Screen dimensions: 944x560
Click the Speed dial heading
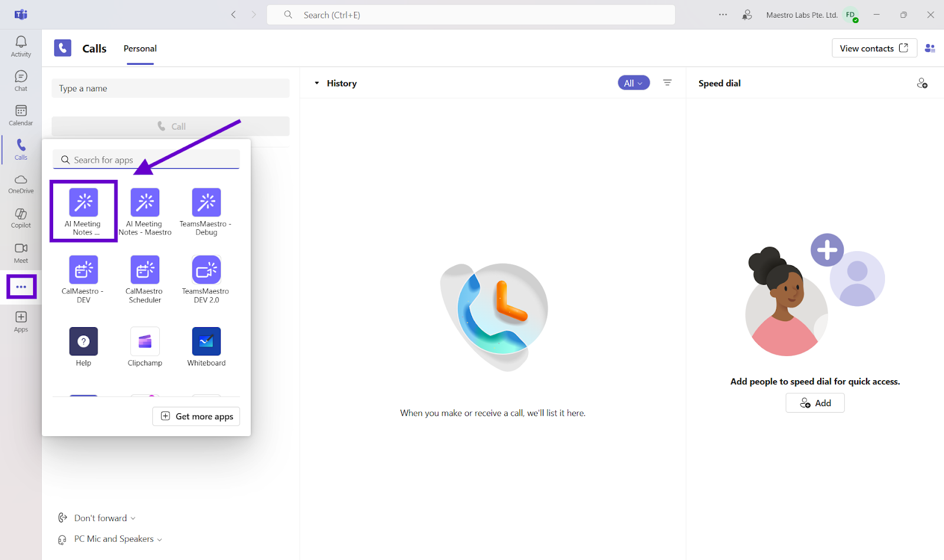(x=719, y=83)
